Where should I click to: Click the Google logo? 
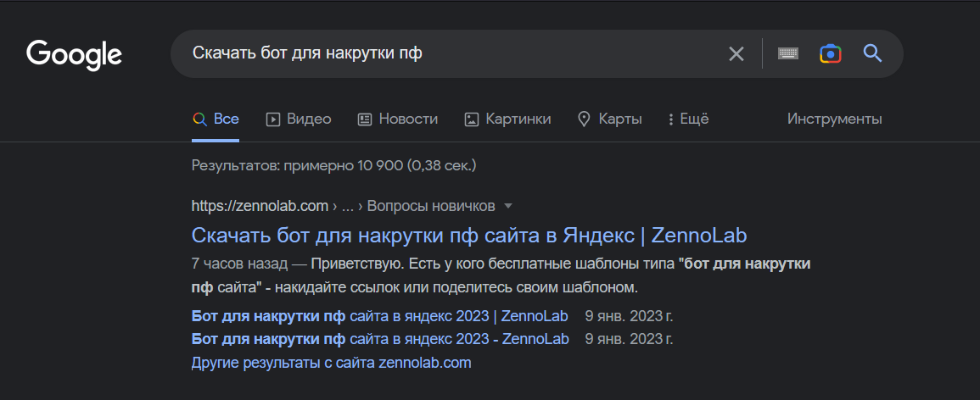(x=74, y=55)
